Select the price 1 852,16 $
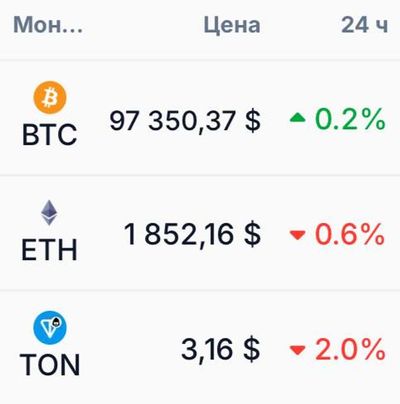Screen dimensions: 400x404 pos(192,235)
